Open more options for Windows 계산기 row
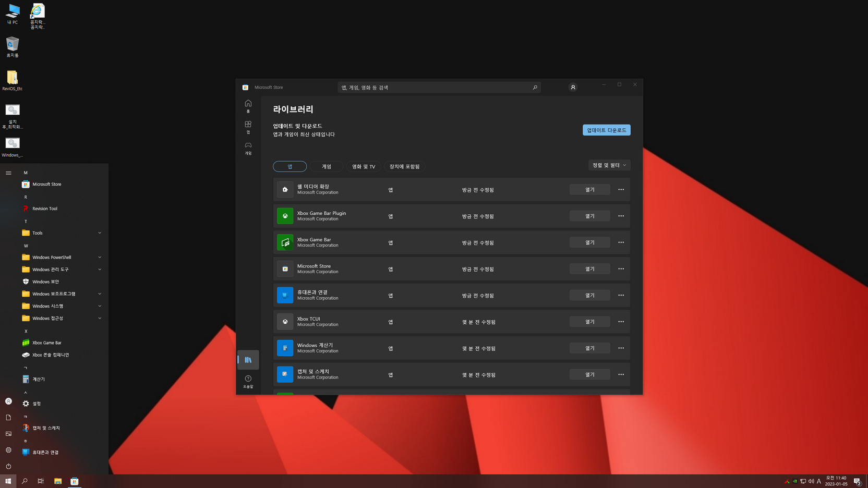Viewport: 868px width, 488px height. (621, 348)
